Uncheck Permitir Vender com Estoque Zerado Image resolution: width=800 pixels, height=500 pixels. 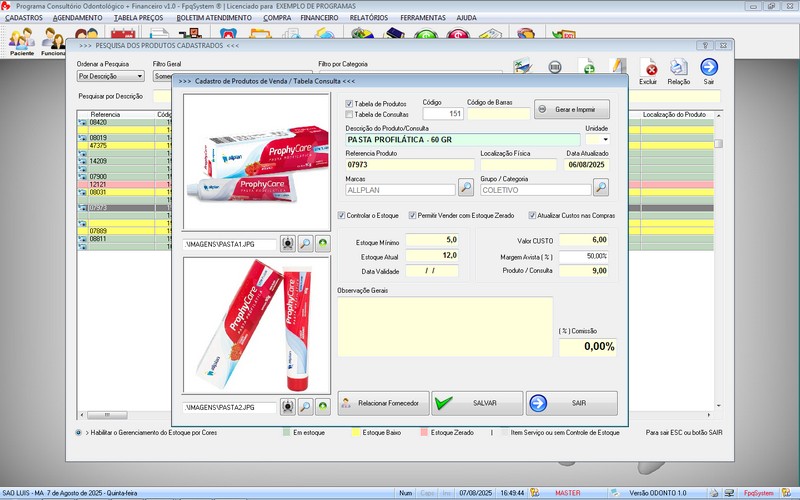pyautogui.click(x=410, y=216)
